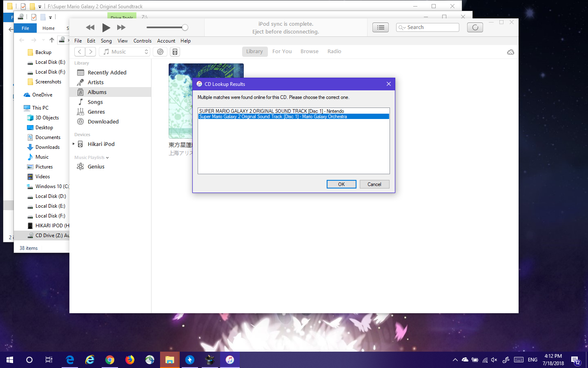Show hidden system tray icons
Viewport: 588px width, 368px height.
[455, 360]
